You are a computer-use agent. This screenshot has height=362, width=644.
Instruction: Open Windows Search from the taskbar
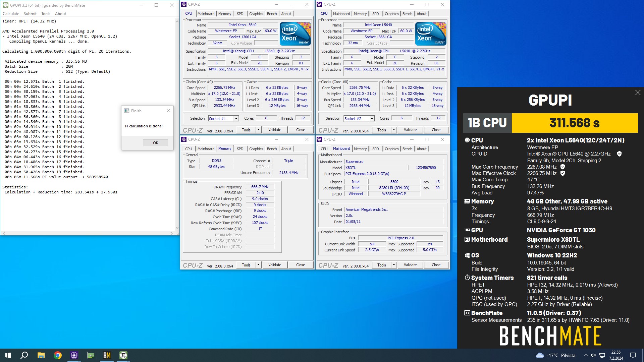pos(24,355)
